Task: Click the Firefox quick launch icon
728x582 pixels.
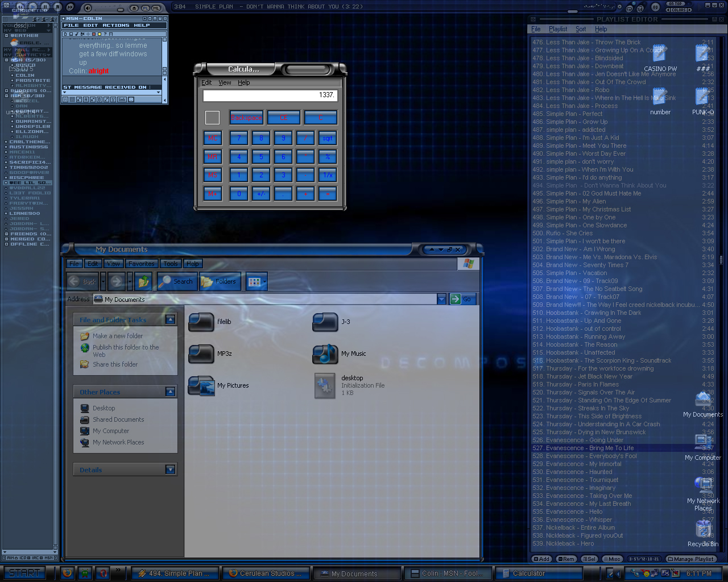Action: tap(67, 573)
